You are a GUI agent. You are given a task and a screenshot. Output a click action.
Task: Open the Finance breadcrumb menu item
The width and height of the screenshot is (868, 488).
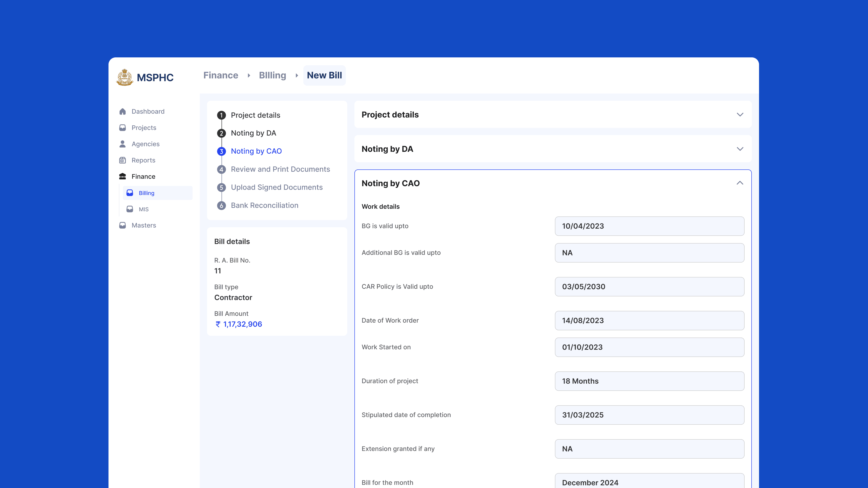220,75
